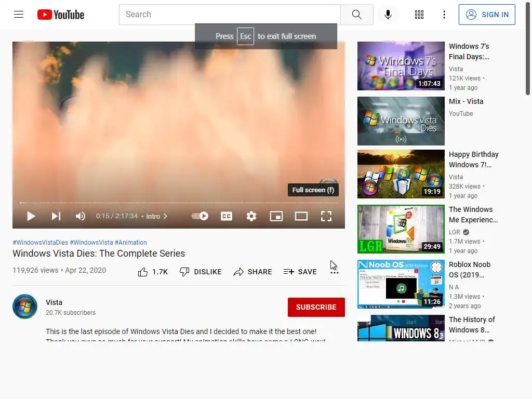The width and height of the screenshot is (532, 399).
Task: Open the Windows 7's Final Days thumbnail
Action: 401,66
